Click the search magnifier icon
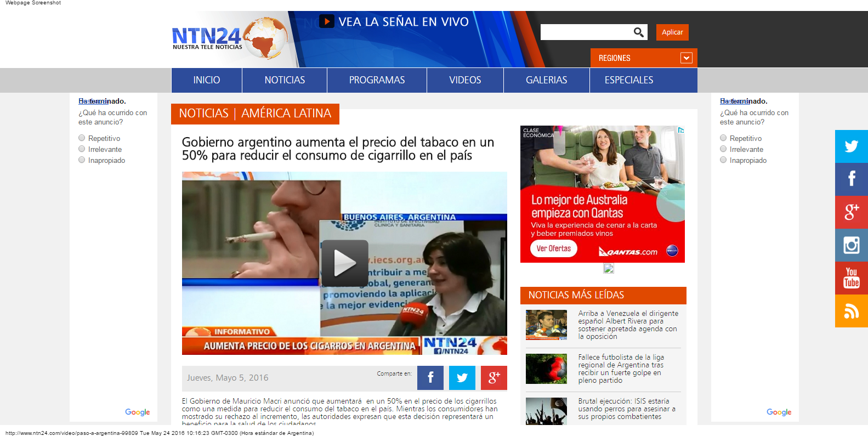The width and height of the screenshot is (868, 436). [x=638, y=32]
